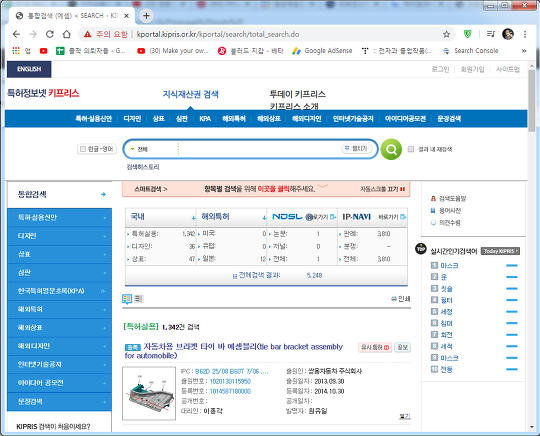Show more bookmarks with the chevron
The image size is (540, 436).
tap(524, 51)
